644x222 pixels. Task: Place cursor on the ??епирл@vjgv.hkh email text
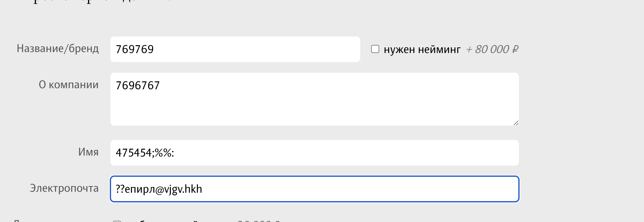coord(159,189)
